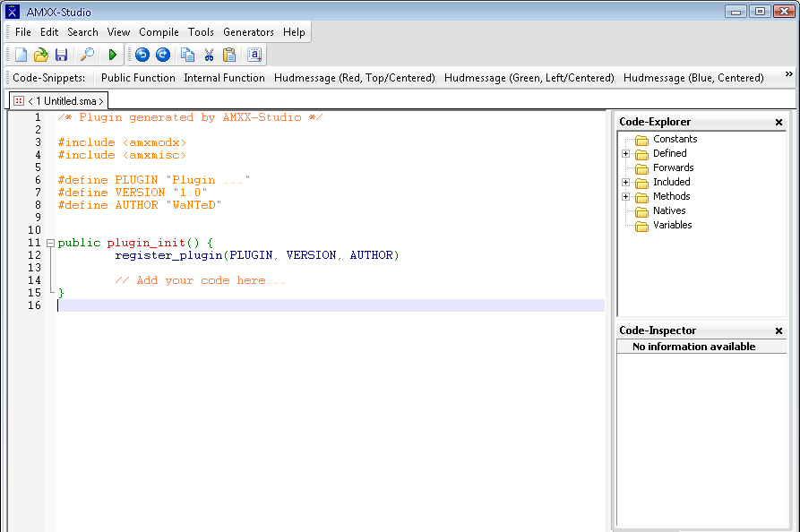
Task: Collapse the plugin_init function fold marker
Action: 50,243
